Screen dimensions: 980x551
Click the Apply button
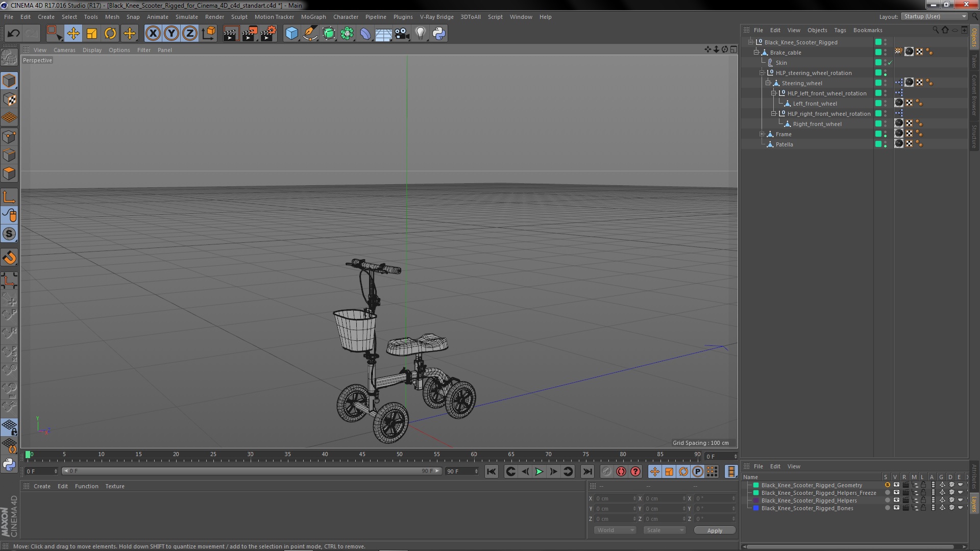point(715,530)
